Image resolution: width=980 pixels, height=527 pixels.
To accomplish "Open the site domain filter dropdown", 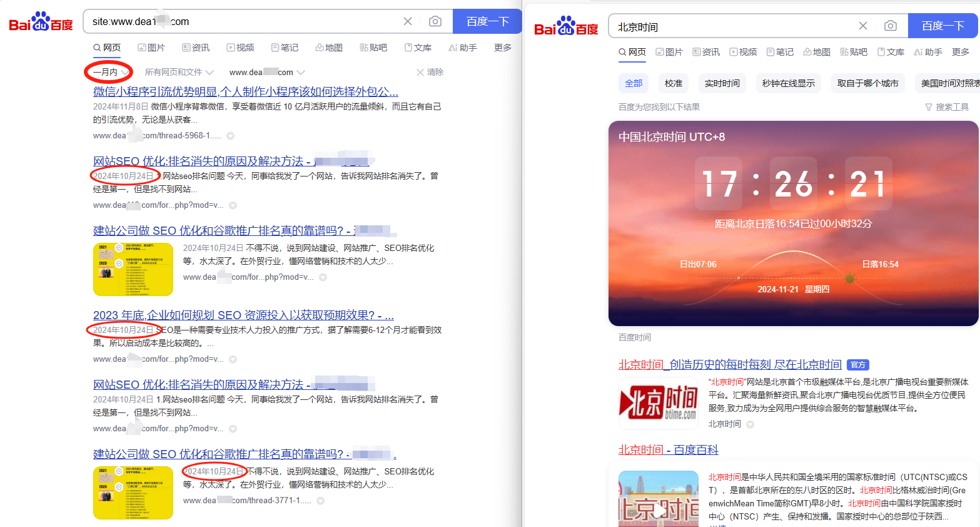I will click(x=267, y=72).
